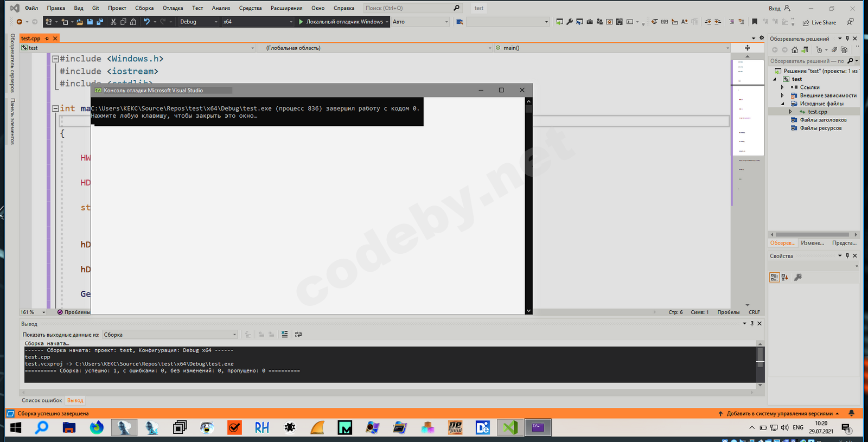Expand the Ссылки node in solution tree
The image size is (868, 442).
pos(782,87)
